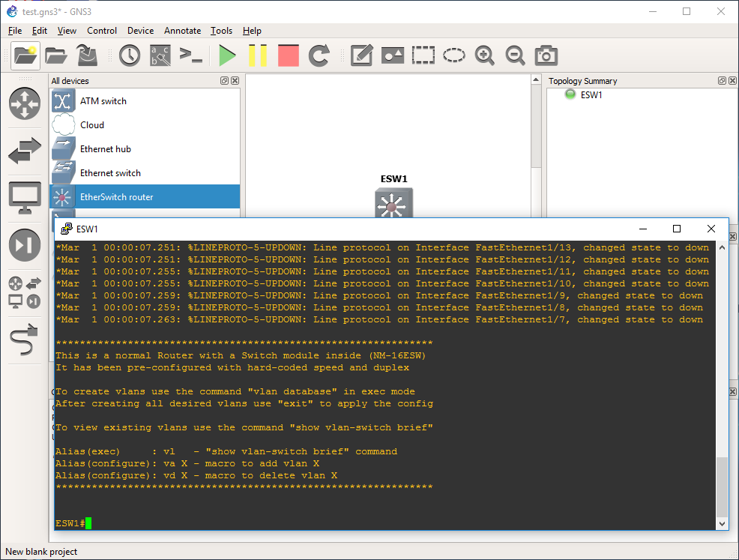Select Ethernet hub in device list
This screenshot has height=560, width=739.
[145, 149]
